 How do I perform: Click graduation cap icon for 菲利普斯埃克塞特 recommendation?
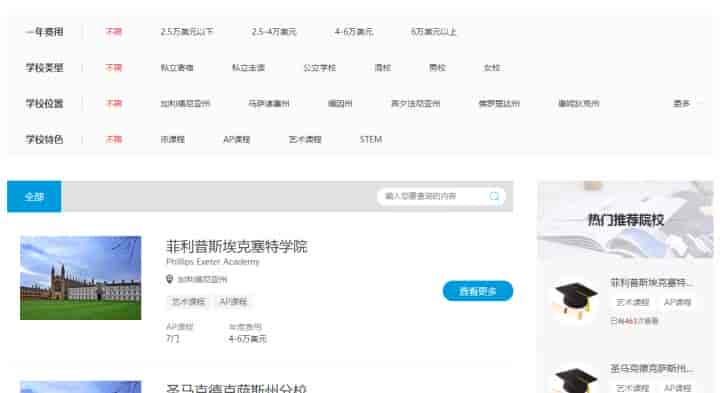[x=575, y=301]
